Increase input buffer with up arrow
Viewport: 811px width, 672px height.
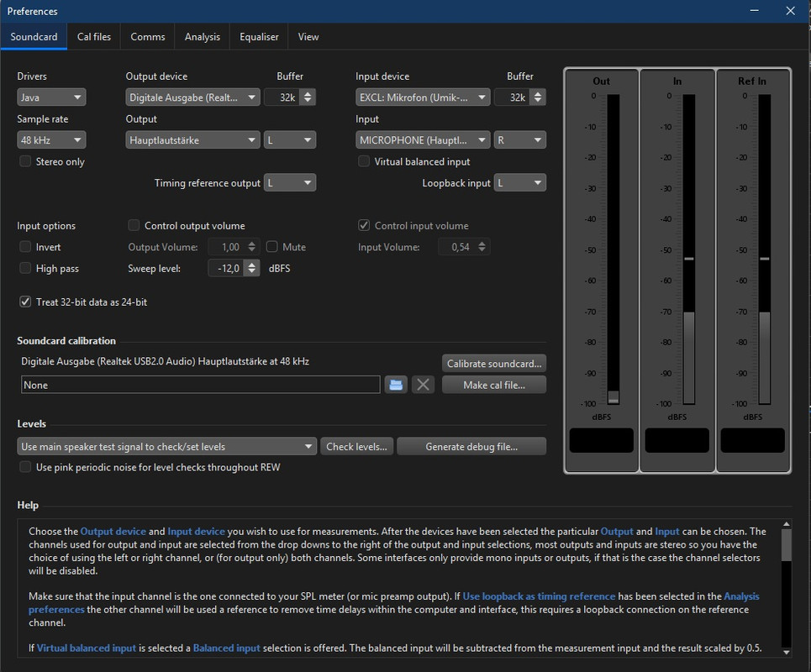pyautogui.click(x=538, y=93)
